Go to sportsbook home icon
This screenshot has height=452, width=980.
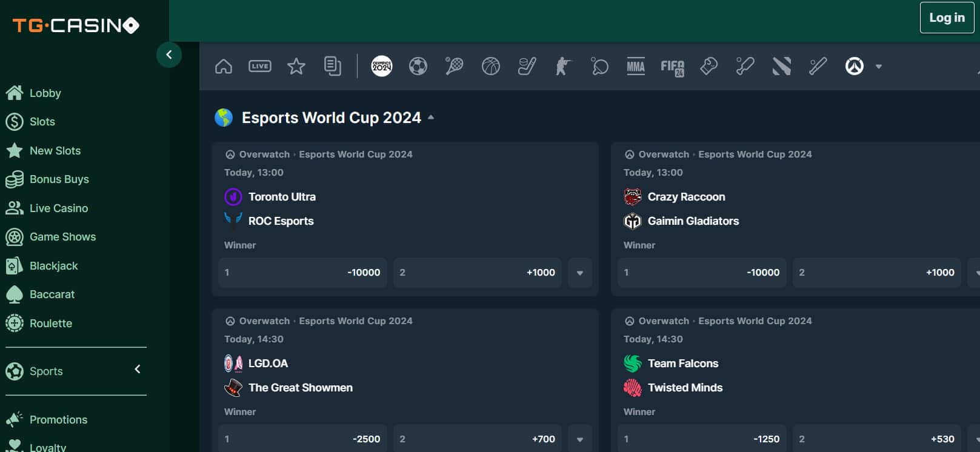(224, 66)
